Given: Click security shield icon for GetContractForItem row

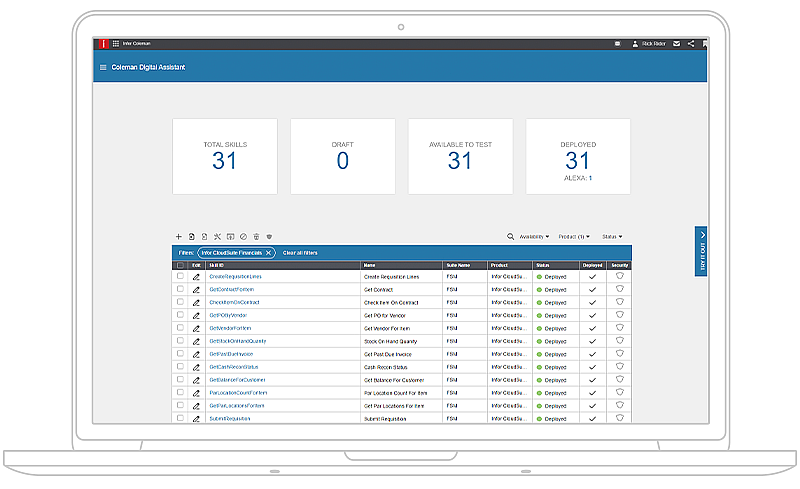Looking at the screenshot, I should 620,289.
